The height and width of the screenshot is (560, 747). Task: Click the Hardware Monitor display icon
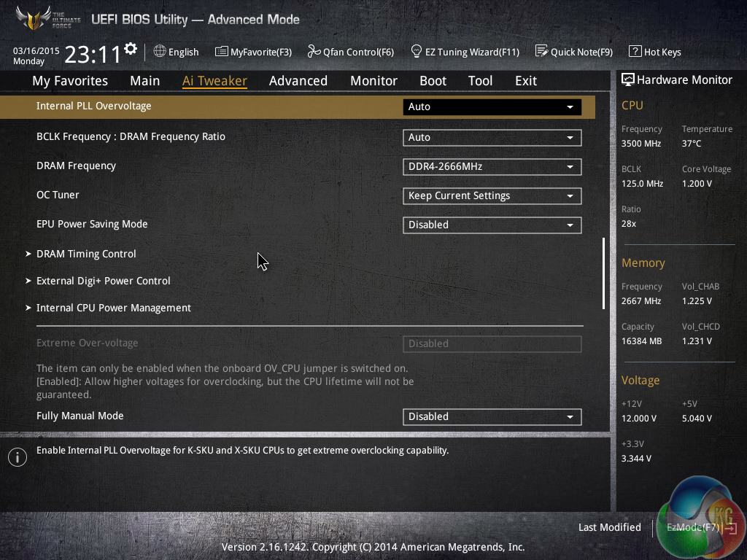tap(628, 80)
